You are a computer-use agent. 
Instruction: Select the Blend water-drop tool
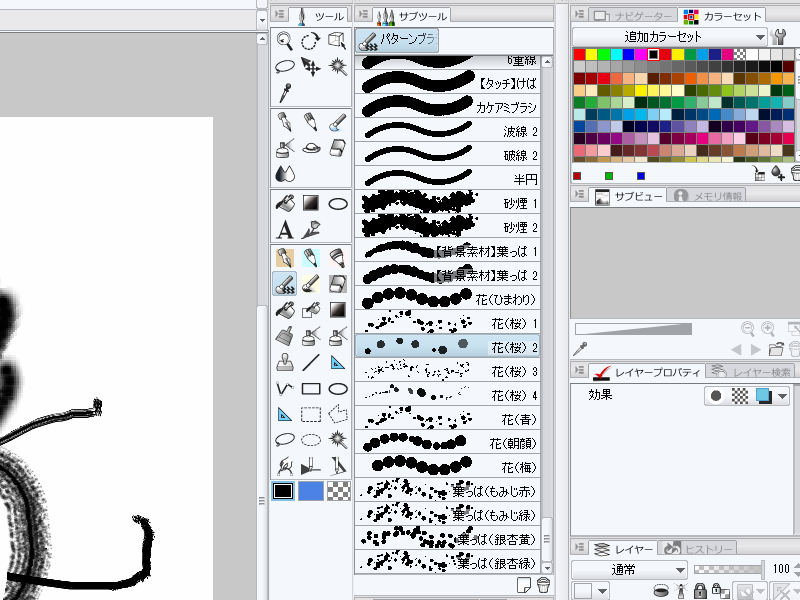click(284, 174)
